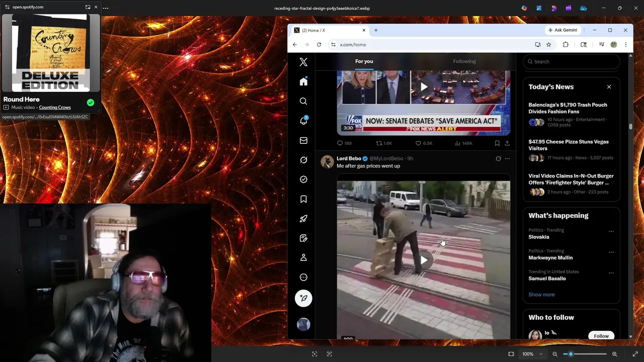The height and width of the screenshot is (362, 644).
Task: Open account avatar at sidebar bottom
Action: 303,324
